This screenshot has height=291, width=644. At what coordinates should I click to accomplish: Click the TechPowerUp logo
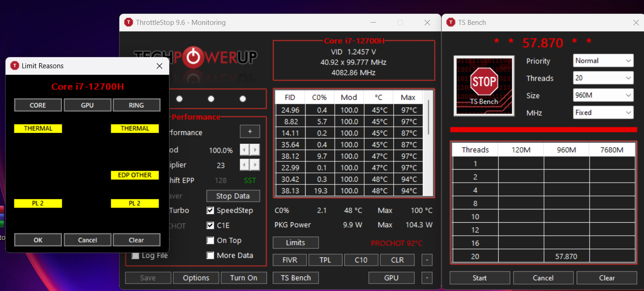[x=195, y=57]
